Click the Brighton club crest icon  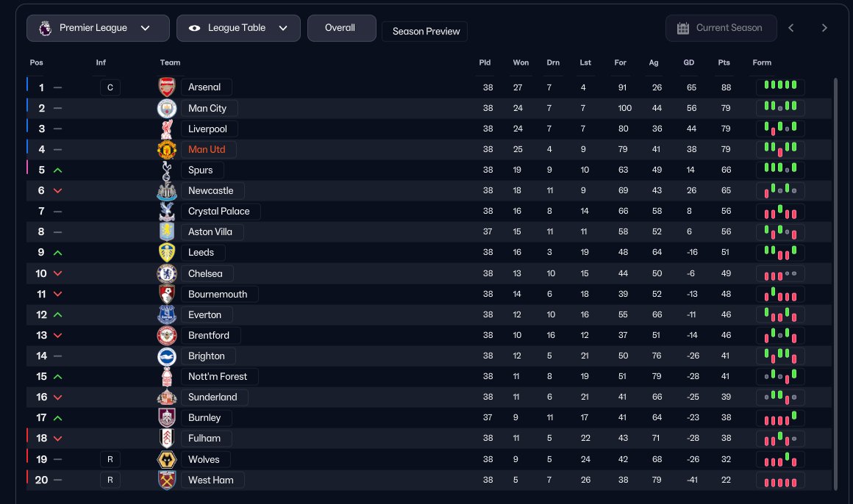click(167, 356)
